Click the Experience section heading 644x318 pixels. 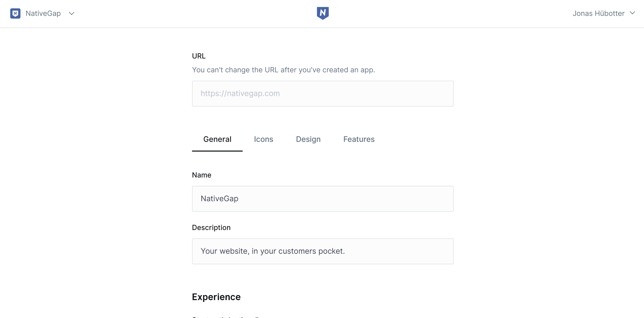coord(216,297)
